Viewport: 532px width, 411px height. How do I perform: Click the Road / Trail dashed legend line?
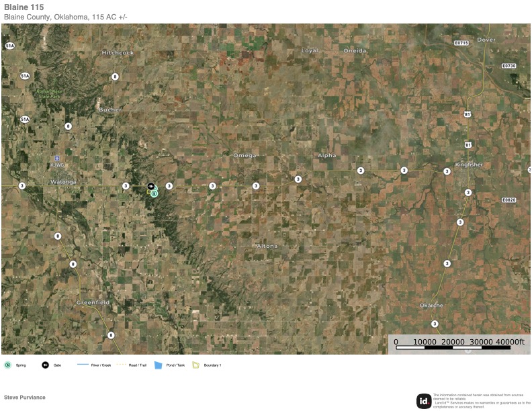coord(121,365)
